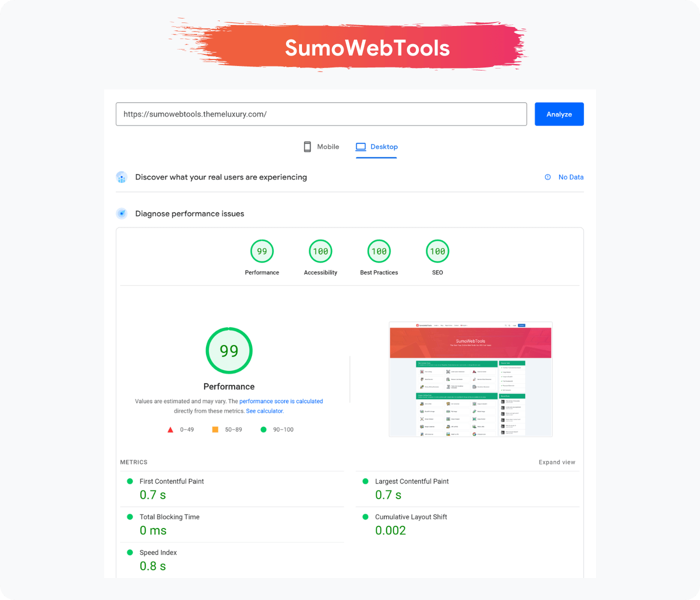This screenshot has width=700, height=600.
Task: Click the 0 ms blocking time value
Action: (x=153, y=530)
